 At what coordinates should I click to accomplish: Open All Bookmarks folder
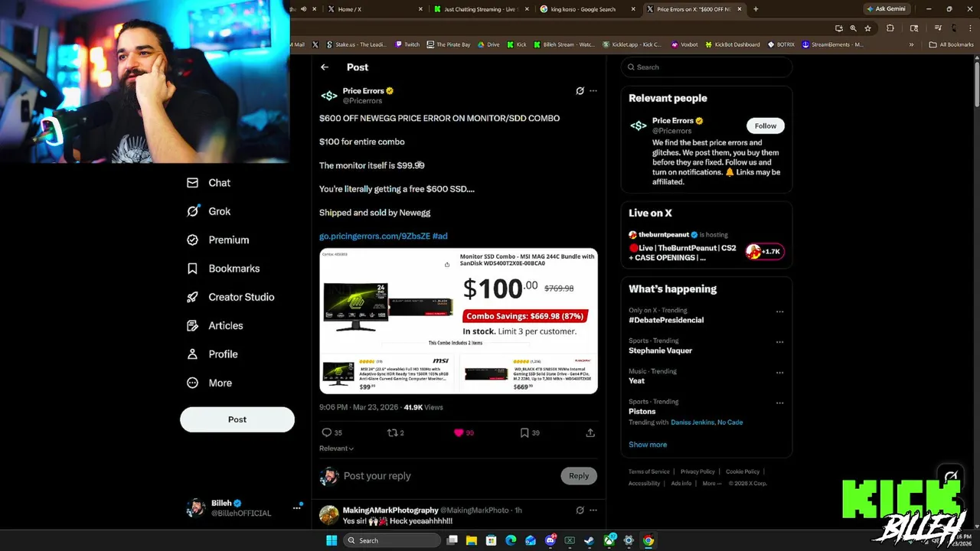click(x=951, y=44)
